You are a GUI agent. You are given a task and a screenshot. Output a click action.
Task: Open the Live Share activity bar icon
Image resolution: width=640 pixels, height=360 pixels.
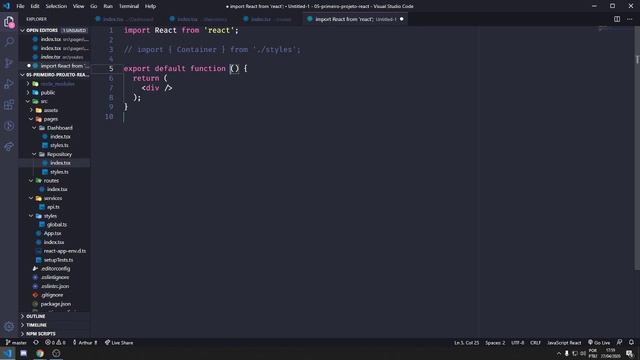(9, 147)
